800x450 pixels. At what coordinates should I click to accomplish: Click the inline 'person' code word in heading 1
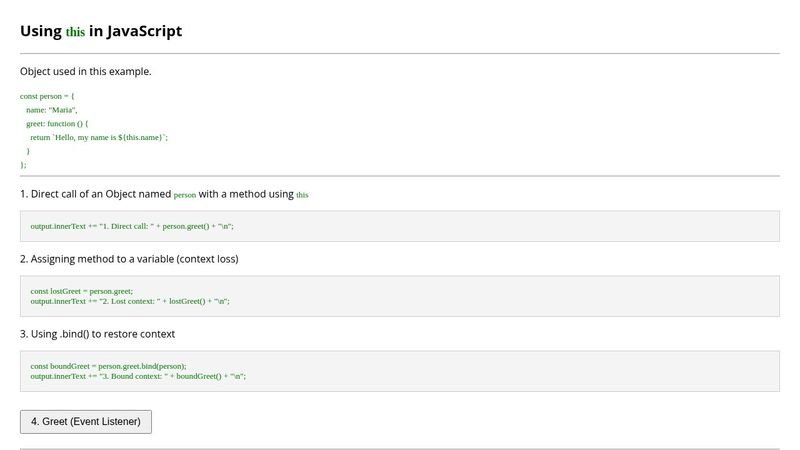[x=185, y=195]
